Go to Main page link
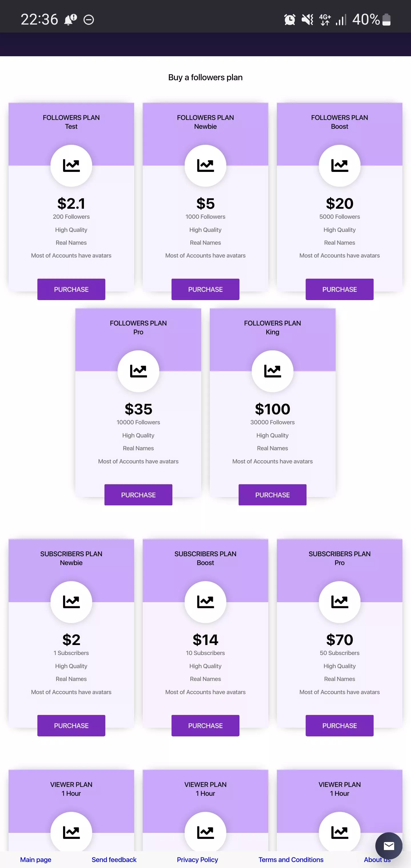The image size is (411, 868). [x=36, y=859]
